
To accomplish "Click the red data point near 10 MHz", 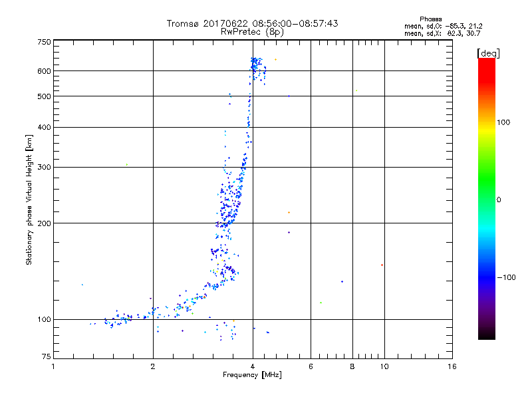I will pyautogui.click(x=382, y=265).
